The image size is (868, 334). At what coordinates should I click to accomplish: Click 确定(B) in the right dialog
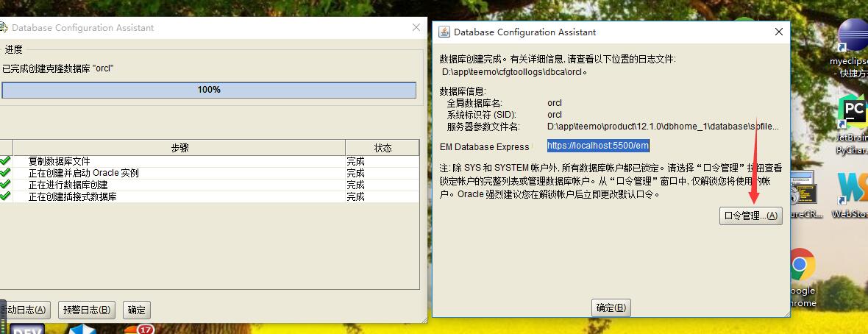[x=611, y=308]
